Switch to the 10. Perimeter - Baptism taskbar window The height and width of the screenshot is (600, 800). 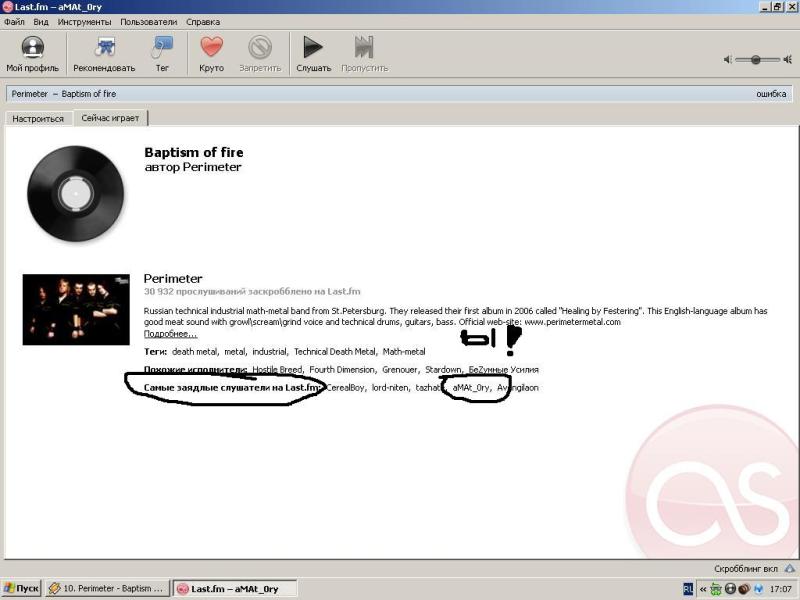pos(107,588)
